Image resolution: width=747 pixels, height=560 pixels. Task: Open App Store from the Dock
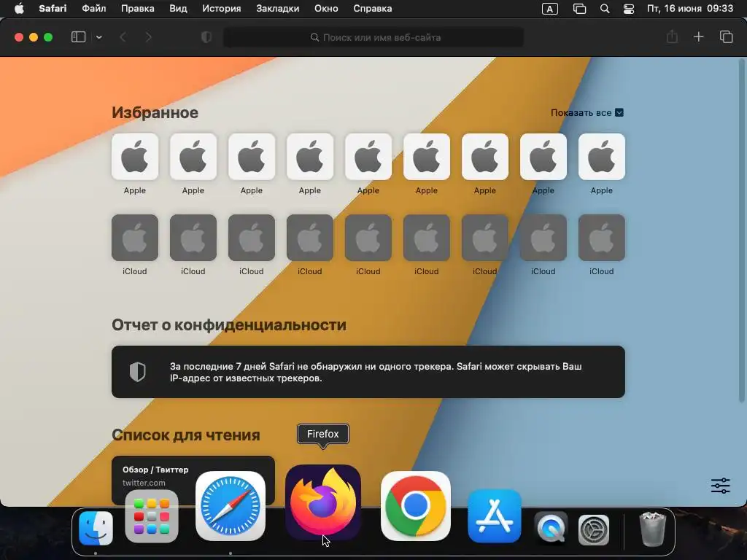495,516
